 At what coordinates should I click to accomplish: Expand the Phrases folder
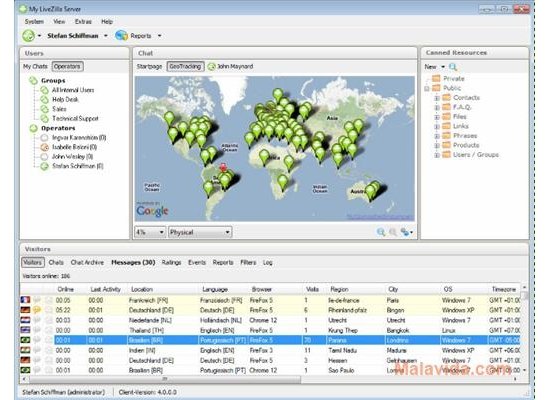point(437,136)
